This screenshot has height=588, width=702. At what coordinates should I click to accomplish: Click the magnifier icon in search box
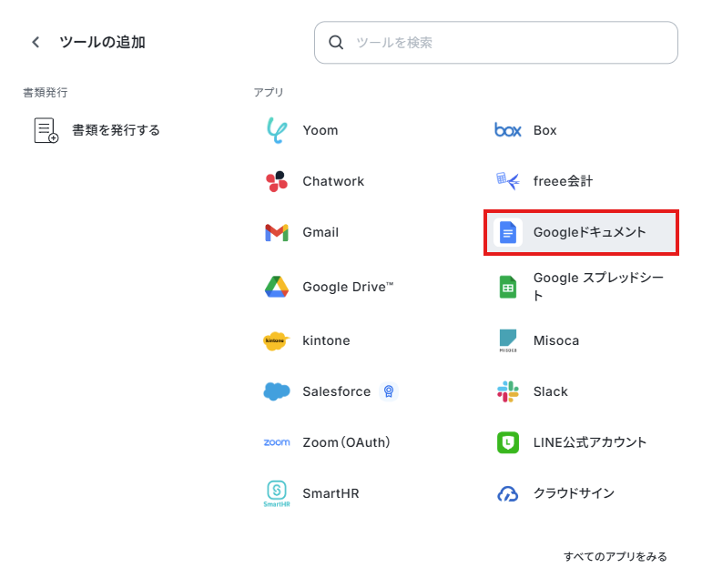tap(336, 43)
